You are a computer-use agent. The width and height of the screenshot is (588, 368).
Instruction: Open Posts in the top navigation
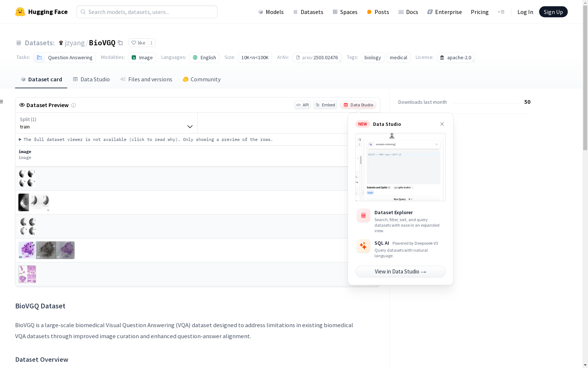tap(378, 12)
